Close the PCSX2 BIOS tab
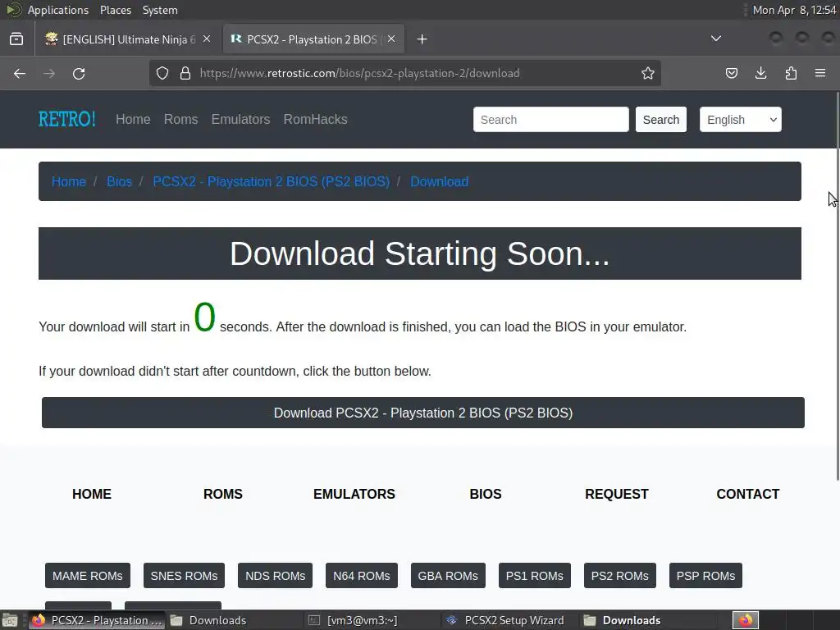Screen dimensions: 840x630 [x=391, y=39]
